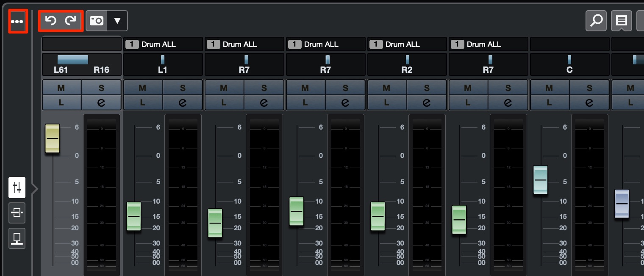Click the yellow fader of the L61 R16 channel
Viewport: 644px width, 276px height.
pyautogui.click(x=53, y=138)
